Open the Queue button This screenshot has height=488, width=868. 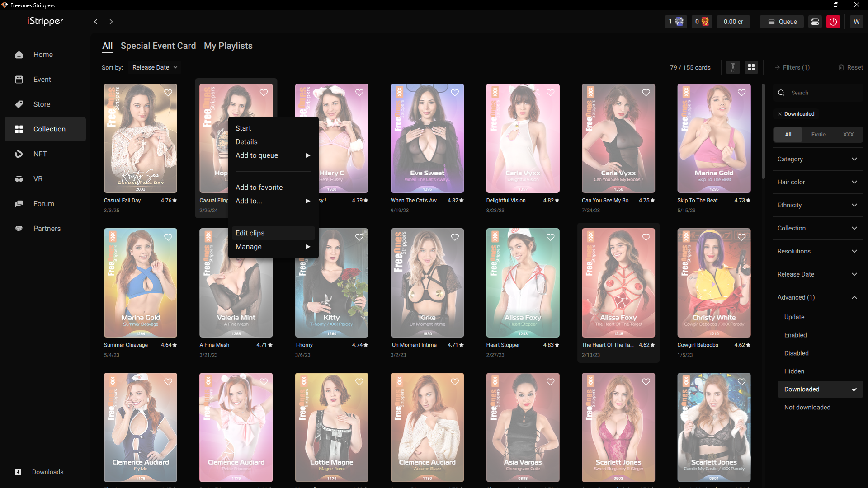(782, 22)
